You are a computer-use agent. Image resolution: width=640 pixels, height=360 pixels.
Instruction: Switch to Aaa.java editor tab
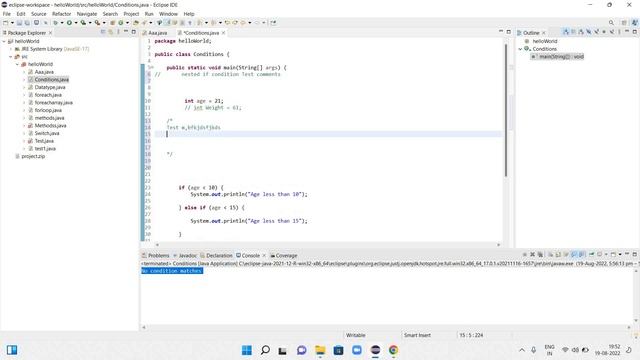158,33
